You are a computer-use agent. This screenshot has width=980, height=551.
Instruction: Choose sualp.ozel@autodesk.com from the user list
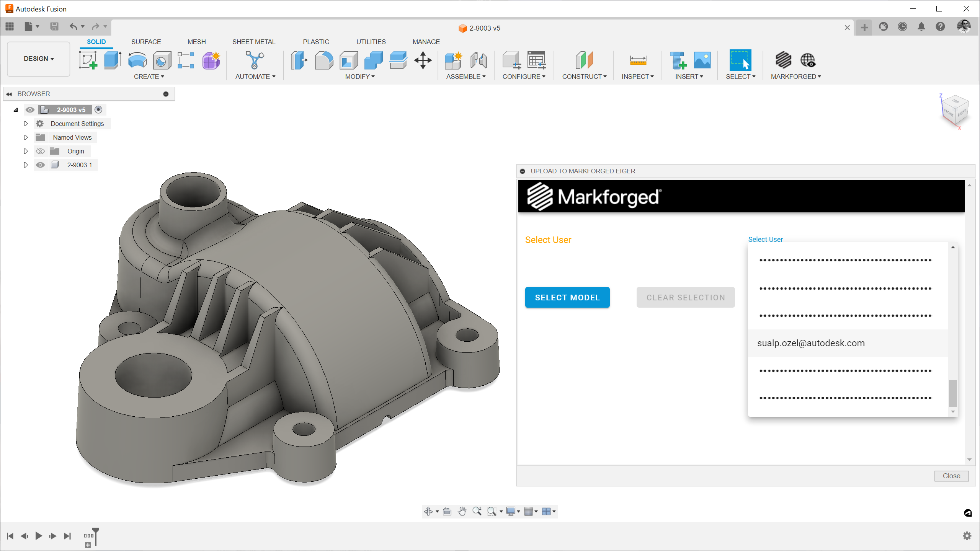pos(810,343)
